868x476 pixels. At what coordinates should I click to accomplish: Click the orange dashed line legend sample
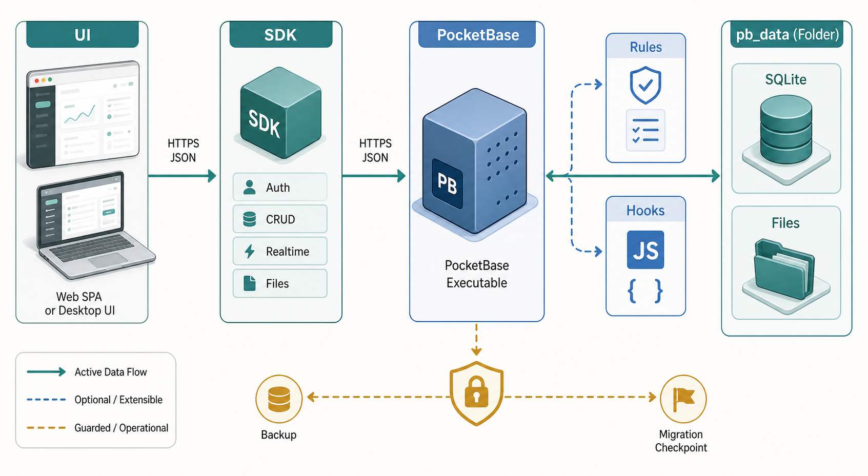coord(46,428)
